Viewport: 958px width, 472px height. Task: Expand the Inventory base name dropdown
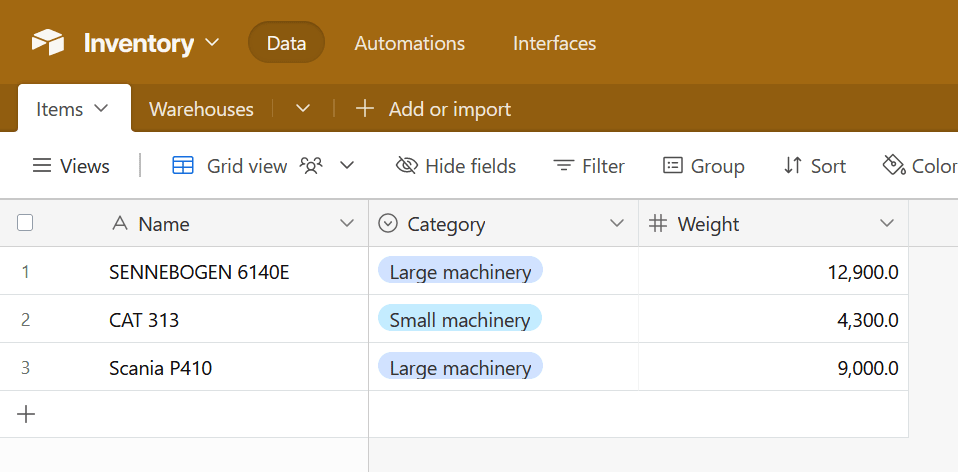pos(211,43)
